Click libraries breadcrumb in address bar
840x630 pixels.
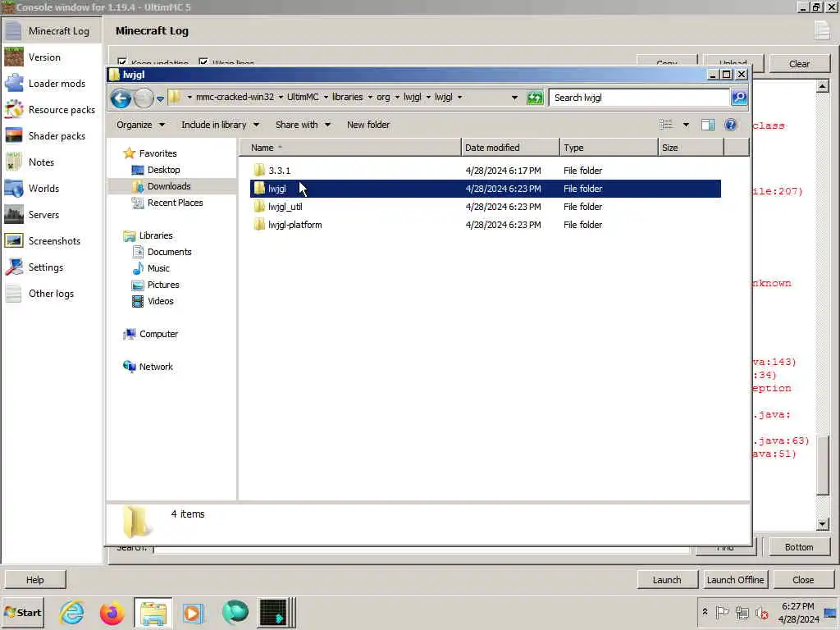(x=347, y=97)
